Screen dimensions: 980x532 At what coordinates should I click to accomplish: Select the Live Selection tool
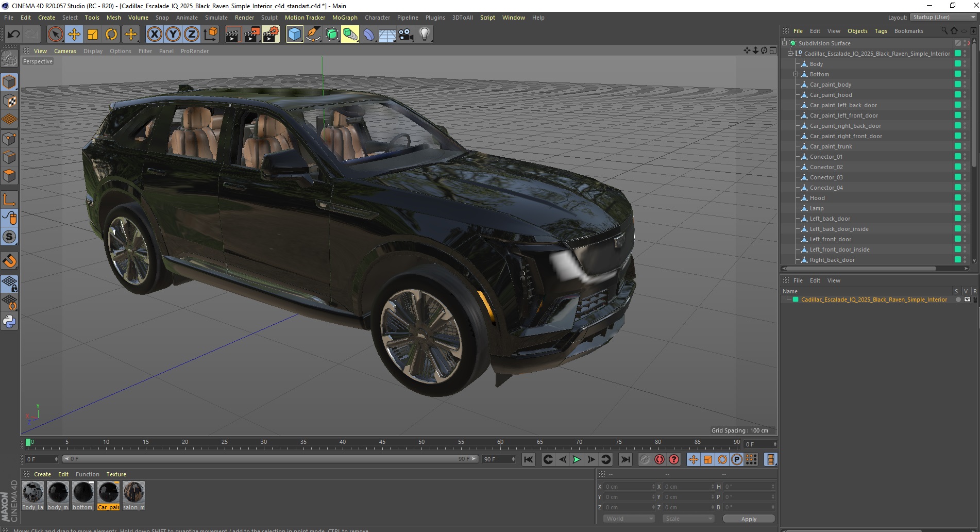point(55,35)
